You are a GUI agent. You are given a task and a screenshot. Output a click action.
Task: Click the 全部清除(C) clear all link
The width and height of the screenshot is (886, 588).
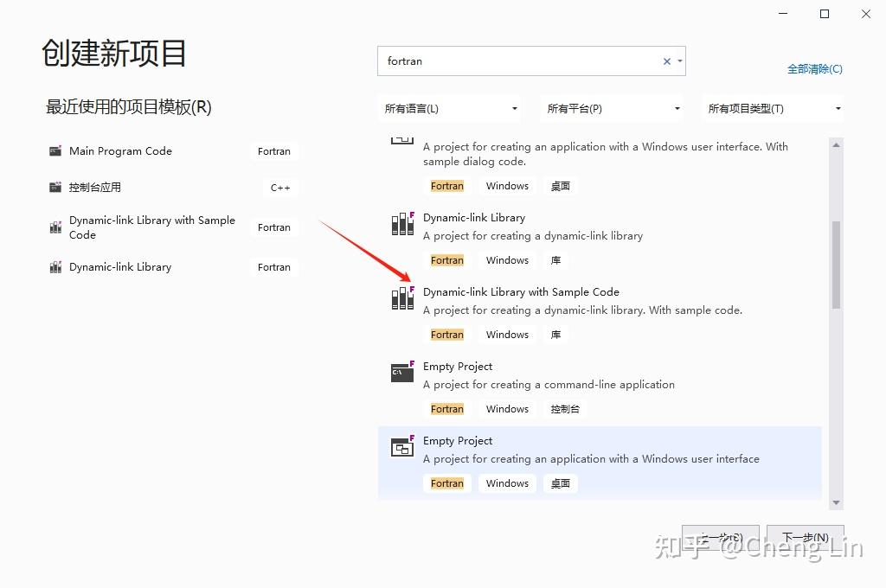tap(815, 69)
